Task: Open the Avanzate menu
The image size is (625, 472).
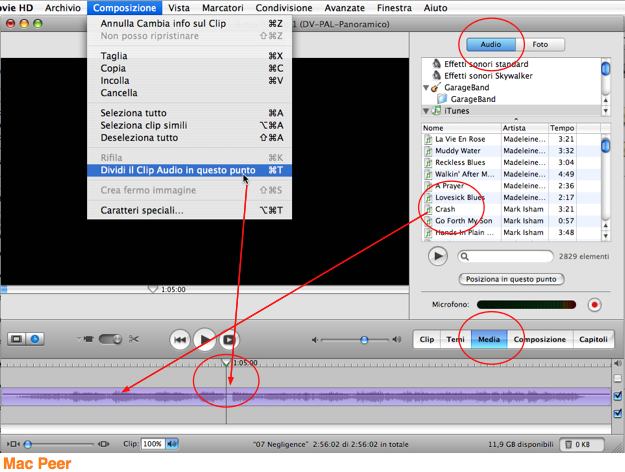Action: [344, 8]
